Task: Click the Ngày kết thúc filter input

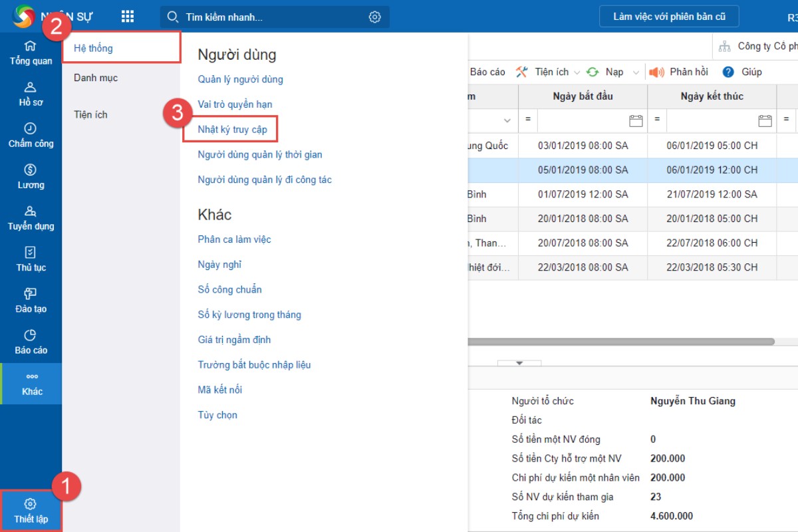Action: (712, 120)
